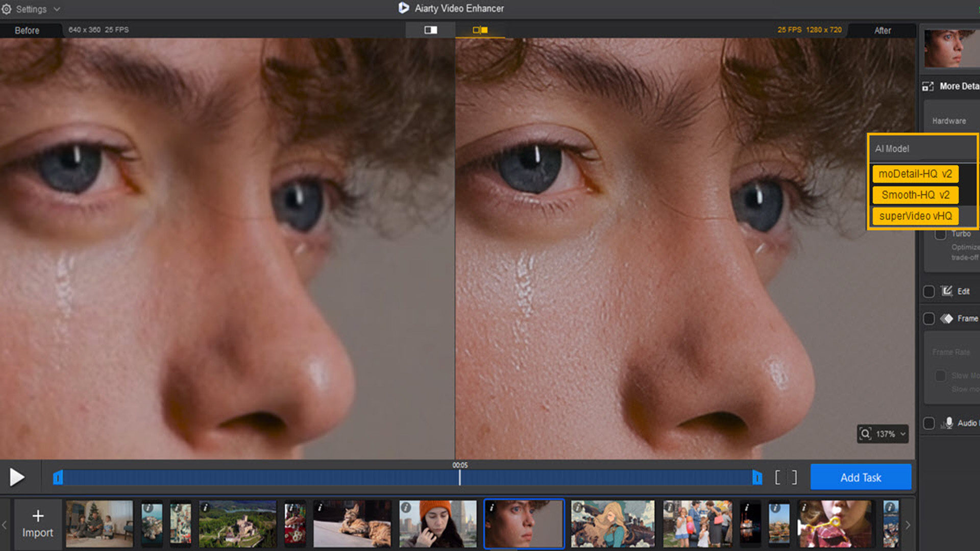Expand the Settings dropdown arrow

pyautogui.click(x=57, y=9)
